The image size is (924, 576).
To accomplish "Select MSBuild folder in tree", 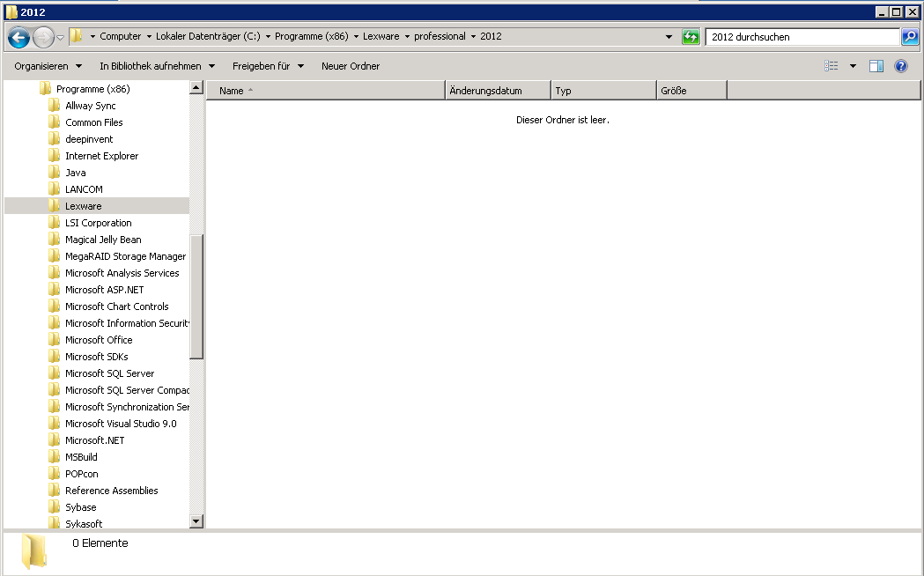I will click(x=81, y=457).
